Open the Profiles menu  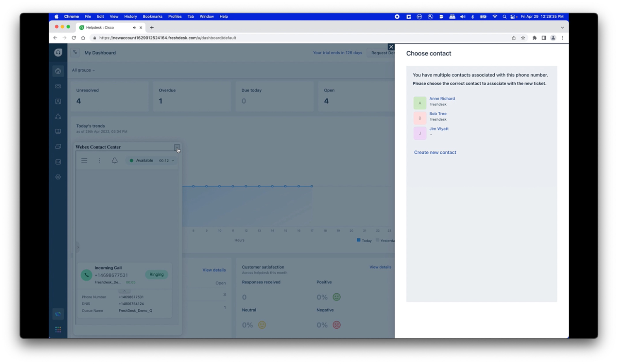[175, 16]
